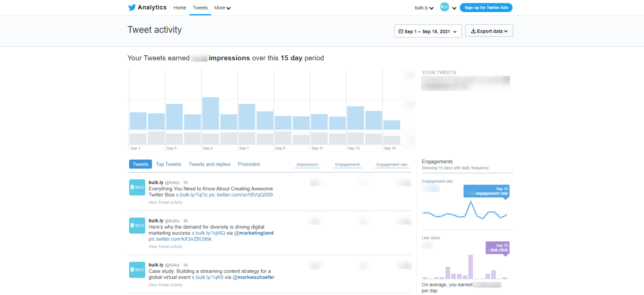Screen dimensions: 644x295
Task: Follow the @marketingland mention link
Action: [254, 233]
